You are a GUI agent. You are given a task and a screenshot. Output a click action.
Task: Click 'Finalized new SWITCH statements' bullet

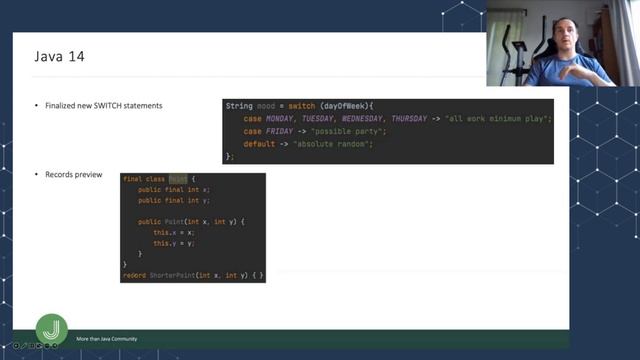click(x=104, y=106)
